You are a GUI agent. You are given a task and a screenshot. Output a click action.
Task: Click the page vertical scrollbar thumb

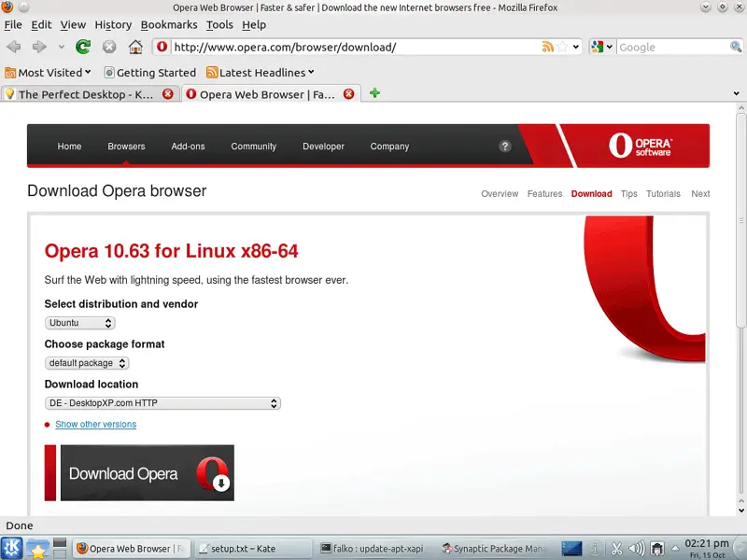point(740,220)
